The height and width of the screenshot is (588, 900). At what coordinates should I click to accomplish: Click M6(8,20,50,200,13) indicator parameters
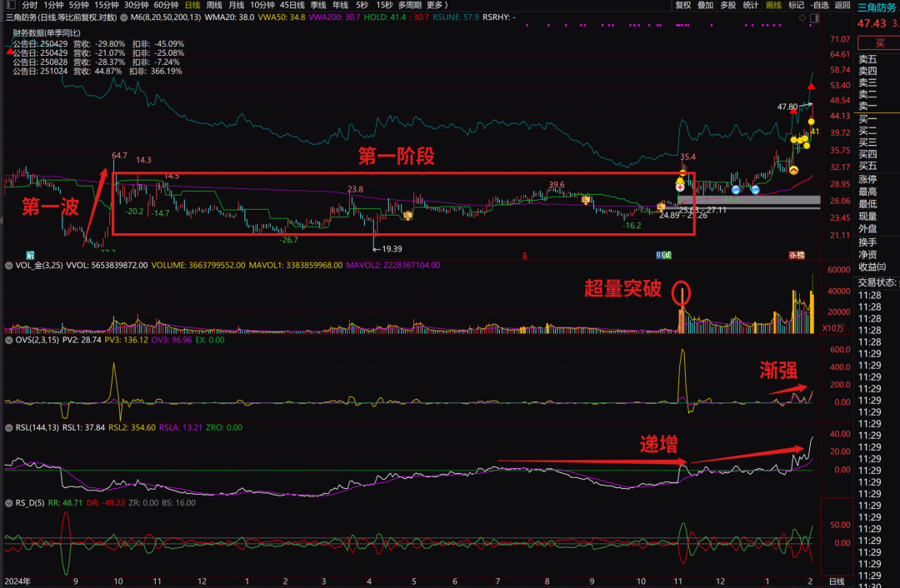[x=166, y=17]
